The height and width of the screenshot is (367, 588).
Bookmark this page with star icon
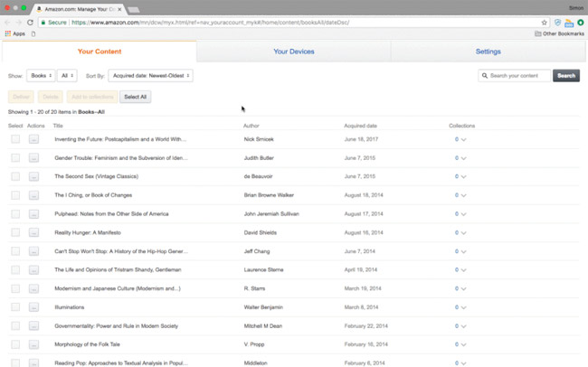[x=544, y=23]
